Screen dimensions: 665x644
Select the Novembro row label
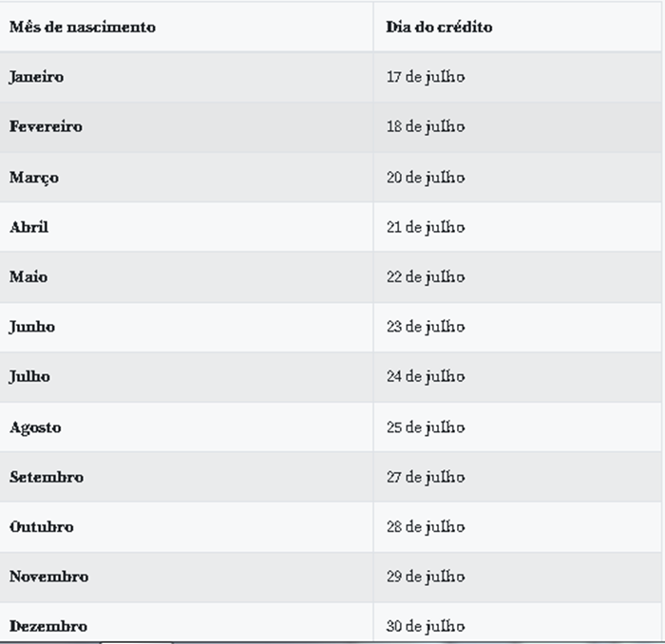click(48, 577)
